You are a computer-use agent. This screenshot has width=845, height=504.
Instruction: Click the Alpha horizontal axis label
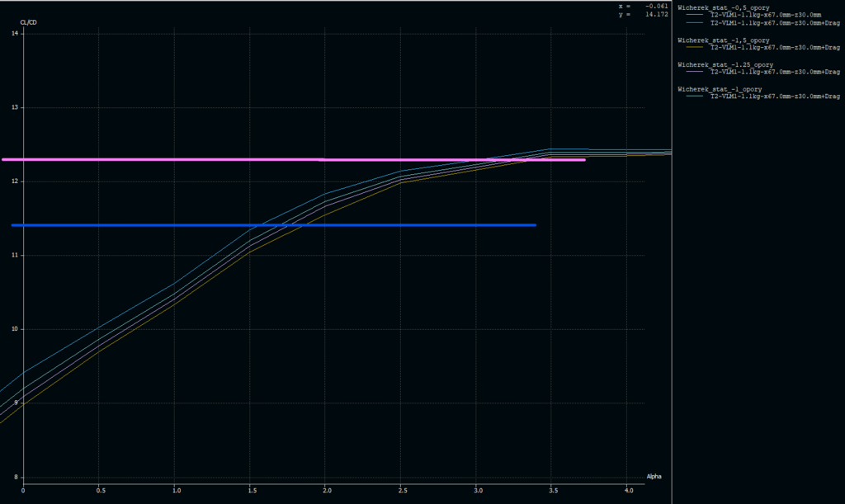pos(654,477)
